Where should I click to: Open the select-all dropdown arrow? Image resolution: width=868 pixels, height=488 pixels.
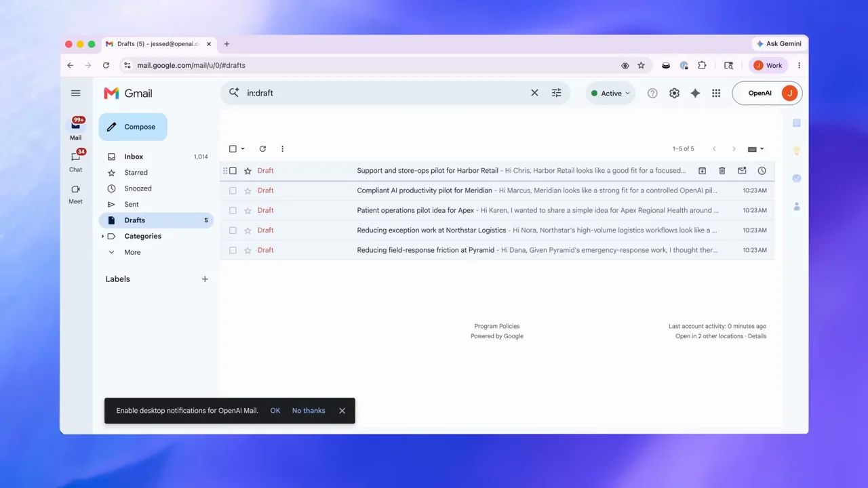coord(243,149)
